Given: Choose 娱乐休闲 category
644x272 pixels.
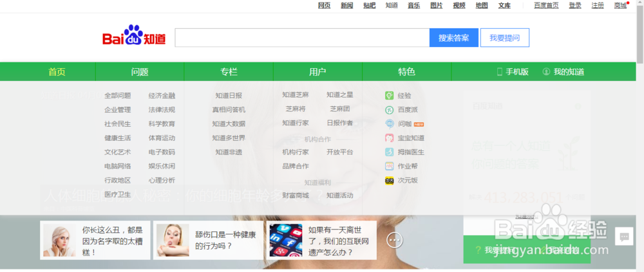Looking at the screenshot, I should coord(162,166).
